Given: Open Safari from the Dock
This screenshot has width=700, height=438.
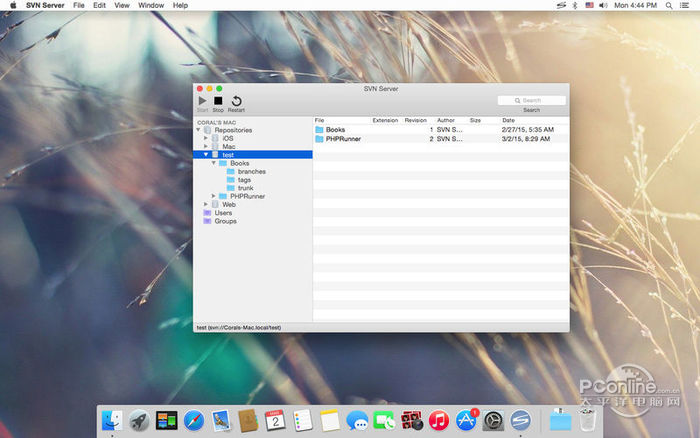Looking at the screenshot, I should click(193, 421).
